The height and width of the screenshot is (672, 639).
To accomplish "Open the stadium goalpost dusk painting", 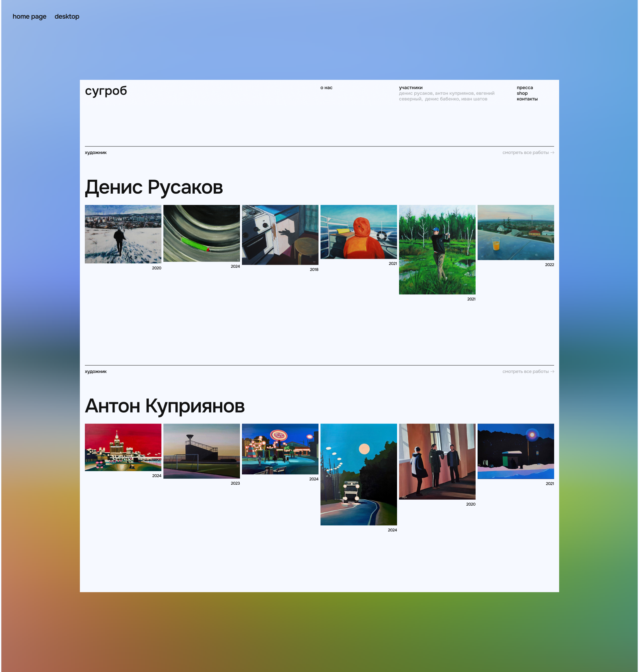I will (x=201, y=451).
